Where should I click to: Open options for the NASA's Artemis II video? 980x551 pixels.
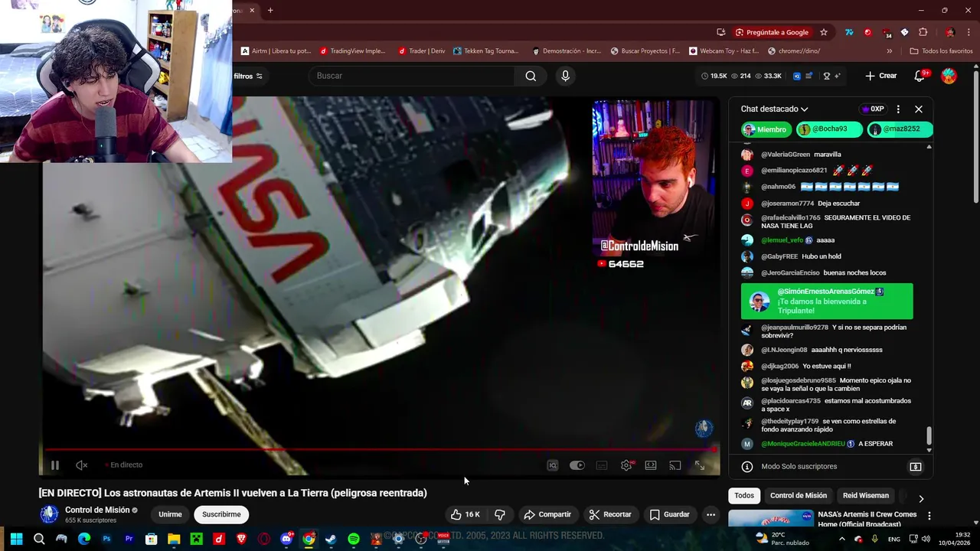tap(929, 516)
